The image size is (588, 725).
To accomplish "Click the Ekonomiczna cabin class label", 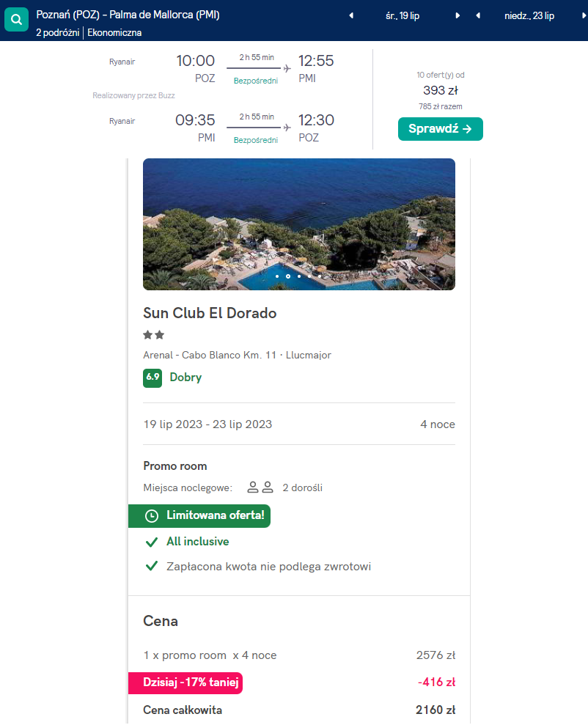I will coord(114,32).
